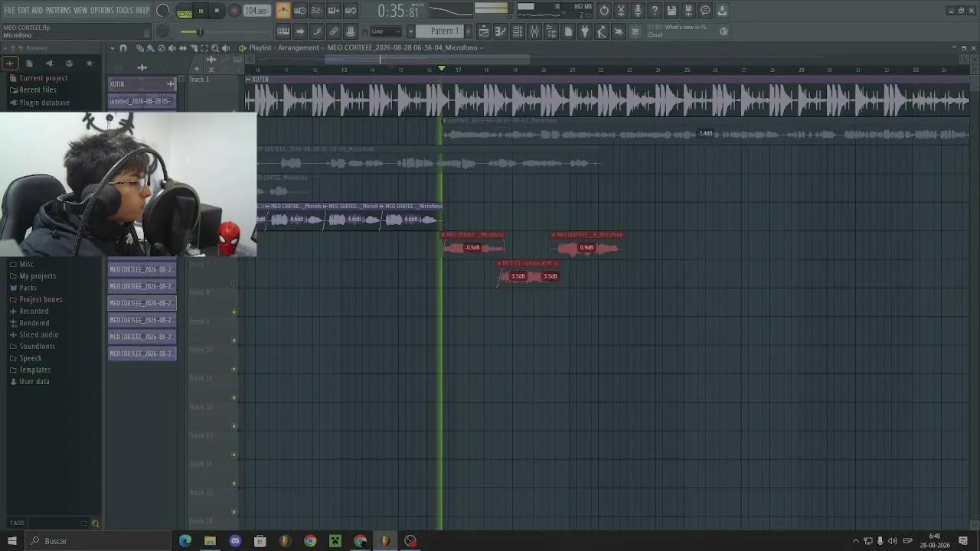
Task: Toggle the record button
Action: point(235,11)
